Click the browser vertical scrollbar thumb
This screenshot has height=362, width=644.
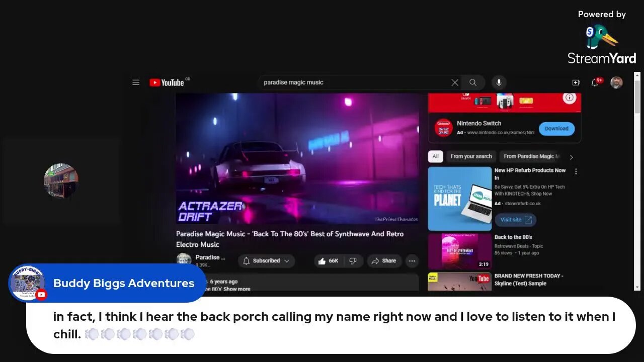(637, 97)
